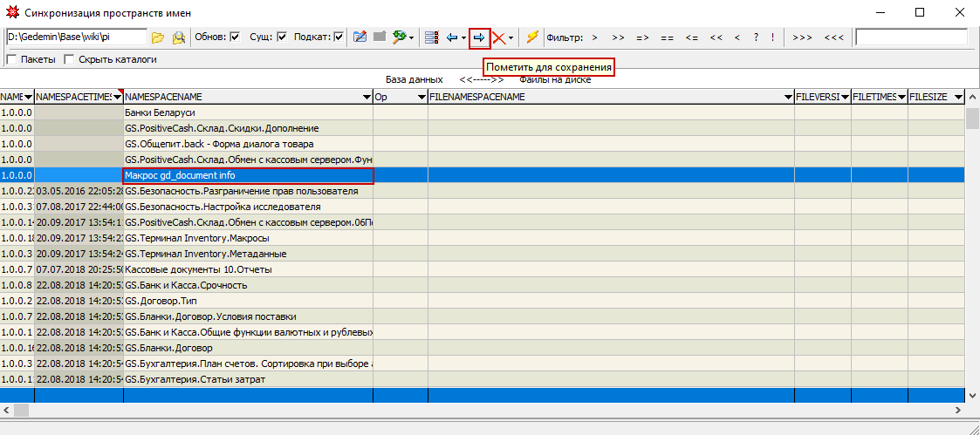Click the red X delete mark icon
Screen dimensions: 980x435
[x=498, y=37]
